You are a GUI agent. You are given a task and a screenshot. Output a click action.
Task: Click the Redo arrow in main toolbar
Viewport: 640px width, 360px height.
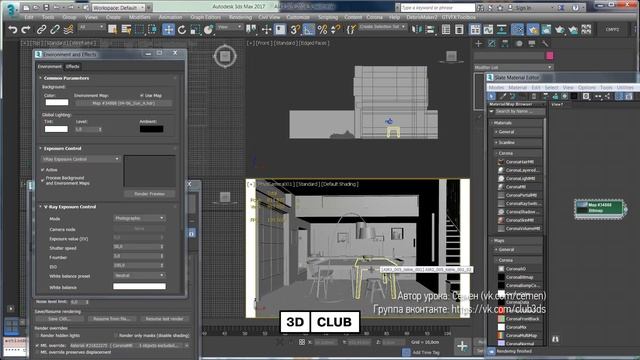(x=26, y=29)
